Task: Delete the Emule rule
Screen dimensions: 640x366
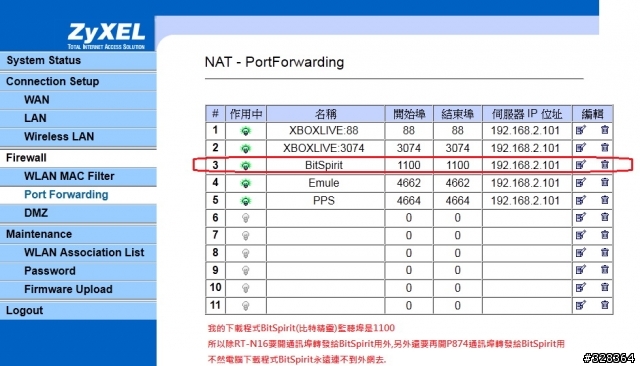Action: (x=604, y=182)
